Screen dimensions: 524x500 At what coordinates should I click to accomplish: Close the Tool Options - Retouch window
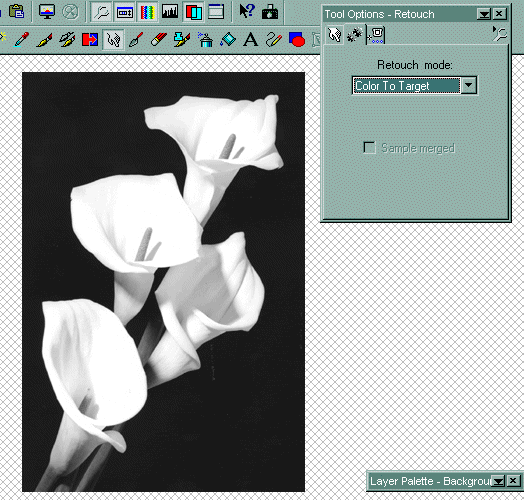click(499, 14)
